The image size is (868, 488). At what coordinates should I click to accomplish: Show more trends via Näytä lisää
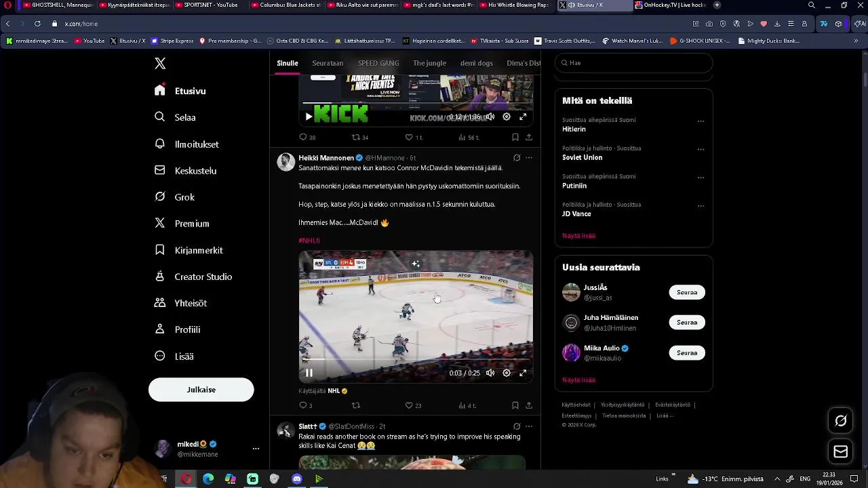pos(578,236)
